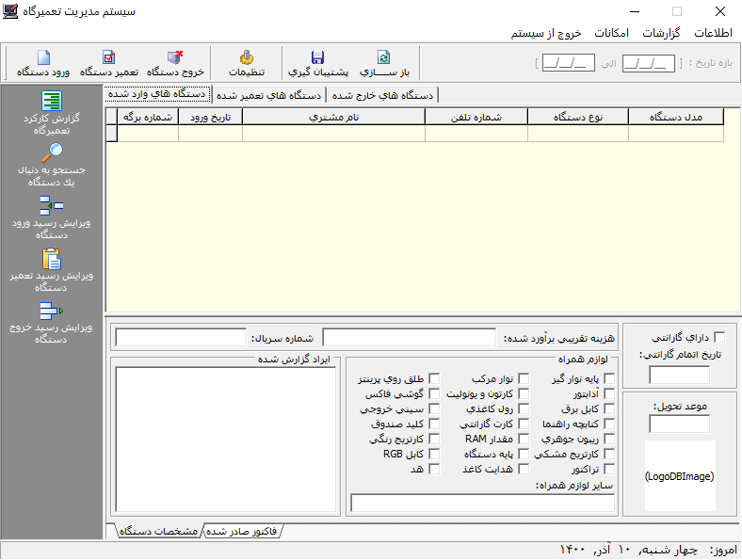Tick the کارت گارانتی checkbox
The image size is (742, 560).
click(x=523, y=424)
